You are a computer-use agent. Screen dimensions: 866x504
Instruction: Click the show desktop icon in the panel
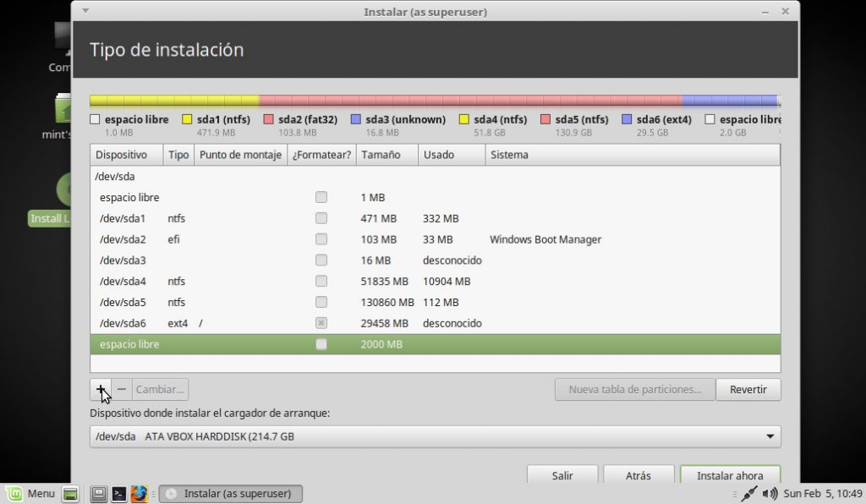pos(71,494)
